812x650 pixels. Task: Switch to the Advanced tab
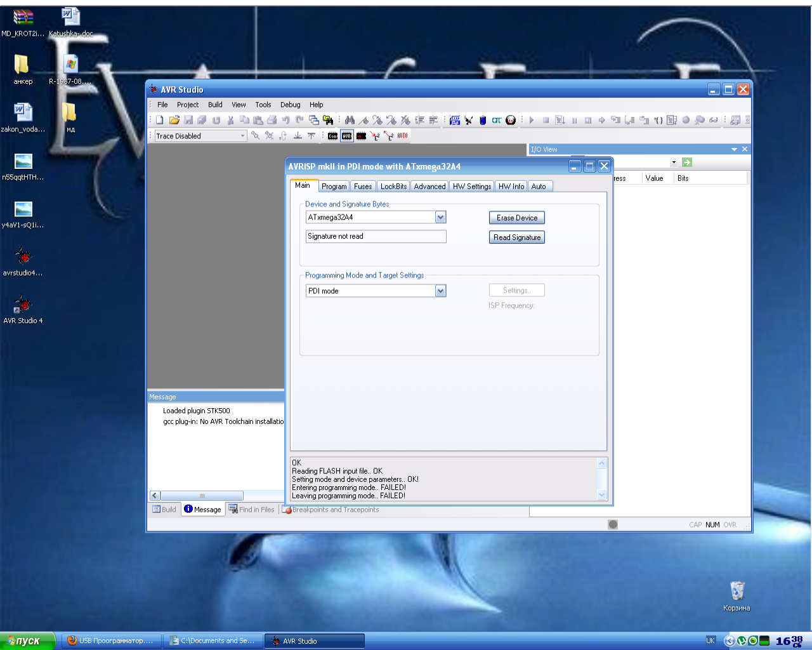(x=429, y=187)
